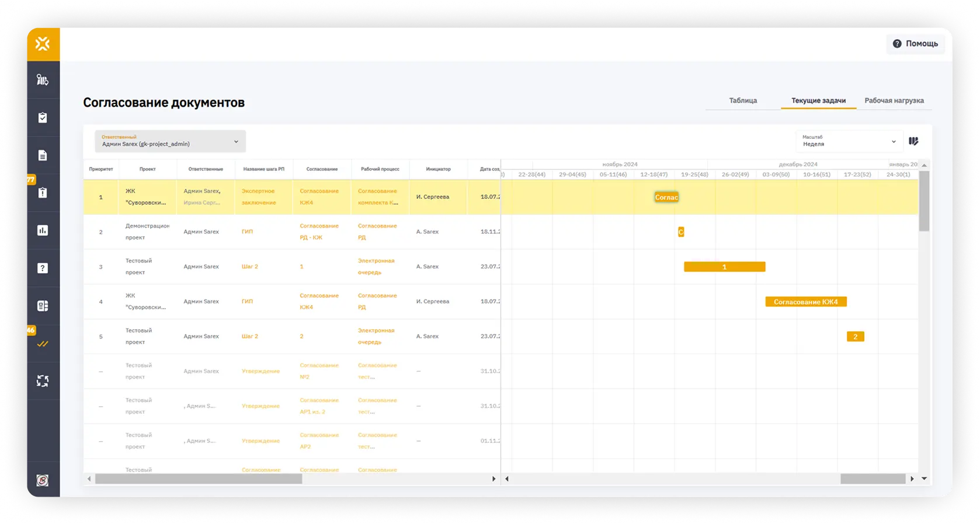Sort by the Приоритет column header

[x=101, y=169]
